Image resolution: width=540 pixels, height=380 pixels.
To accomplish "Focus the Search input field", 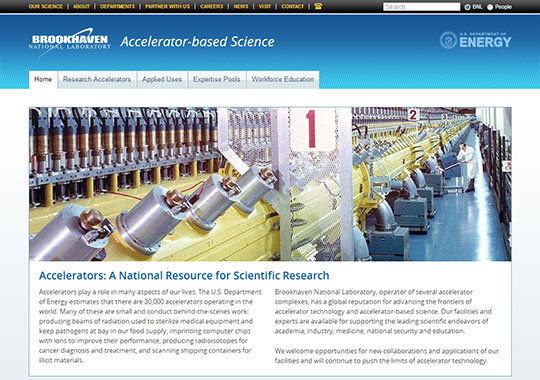I will (x=422, y=7).
